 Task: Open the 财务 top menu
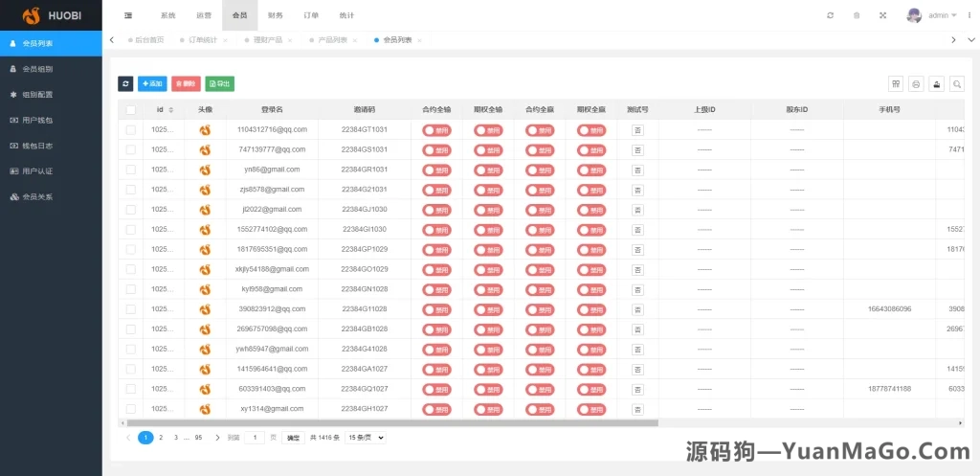[x=276, y=15]
